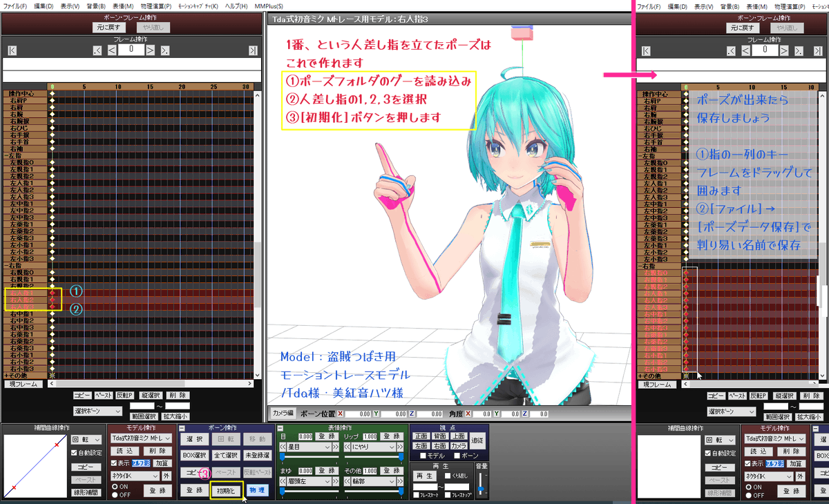Jump to first frame in left window

12,50
